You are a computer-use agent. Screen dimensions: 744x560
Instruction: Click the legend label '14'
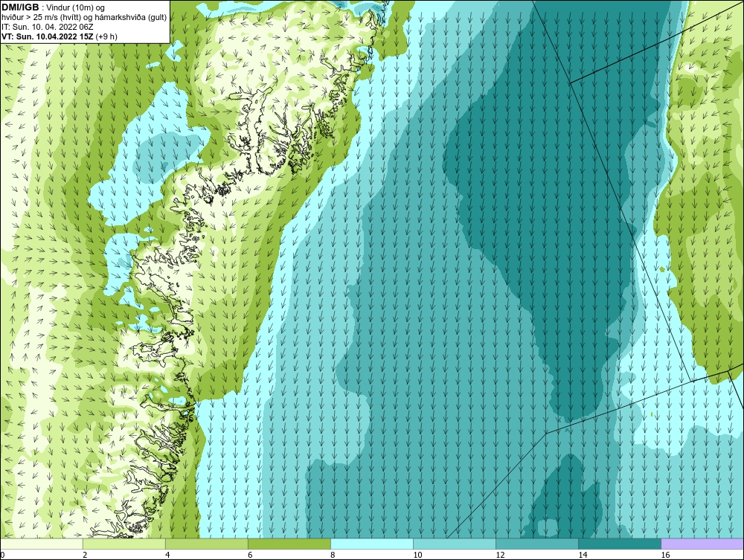tap(583, 555)
